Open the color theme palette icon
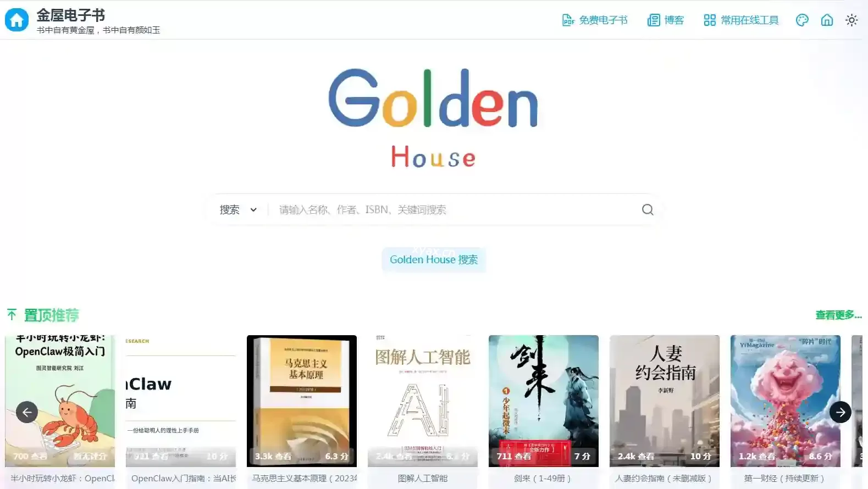This screenshot has width=868, height=489. (802, 20)
